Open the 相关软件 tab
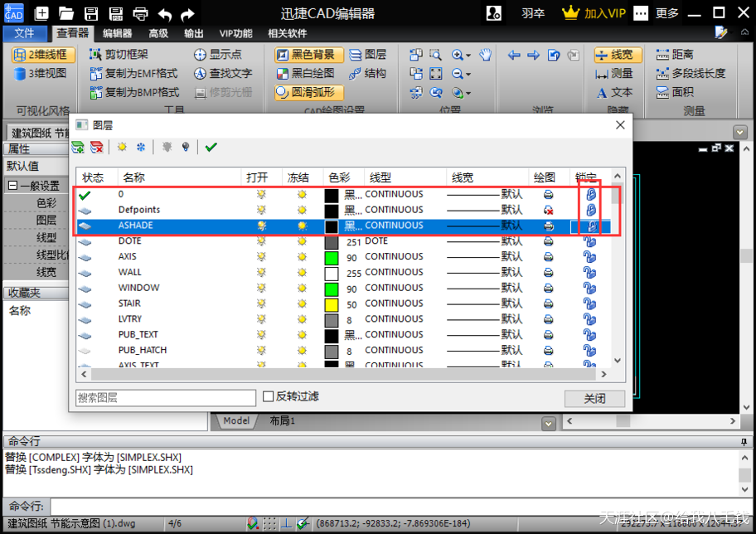Screen dimensions: 756x534 288,33
